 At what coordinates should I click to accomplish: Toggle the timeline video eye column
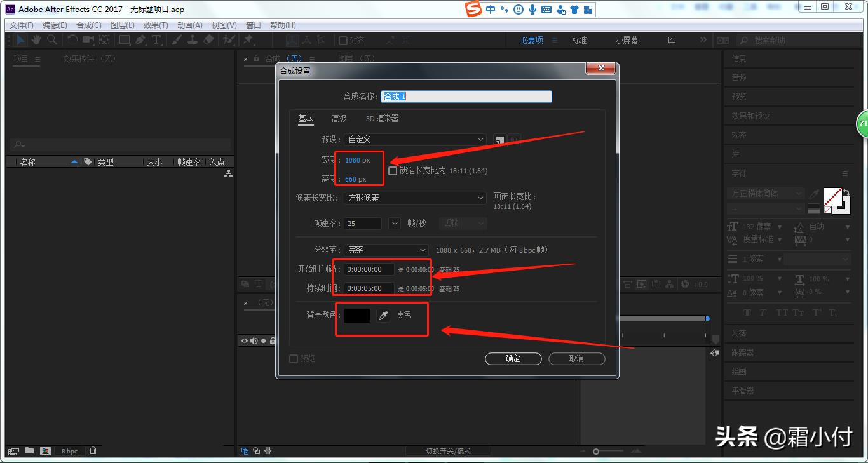pos(244,341)
